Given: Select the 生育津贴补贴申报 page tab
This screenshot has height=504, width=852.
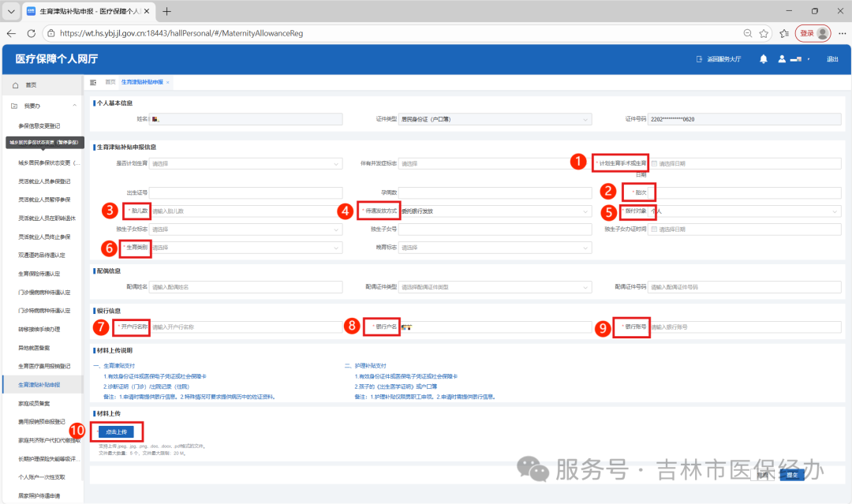Looking at the screenshot, I should 142,82.
